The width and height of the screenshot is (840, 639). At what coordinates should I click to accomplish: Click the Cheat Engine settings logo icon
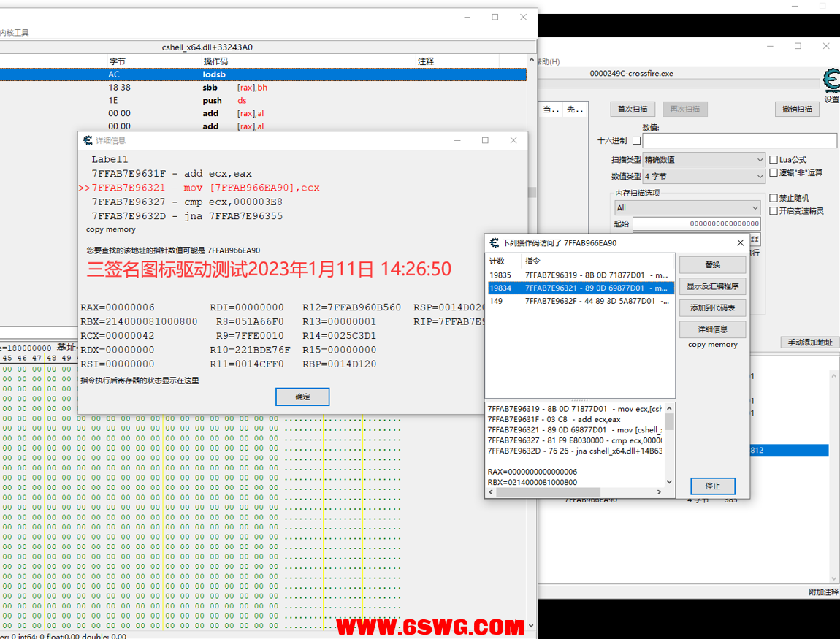pyautogui.click(x=831, y=80)
